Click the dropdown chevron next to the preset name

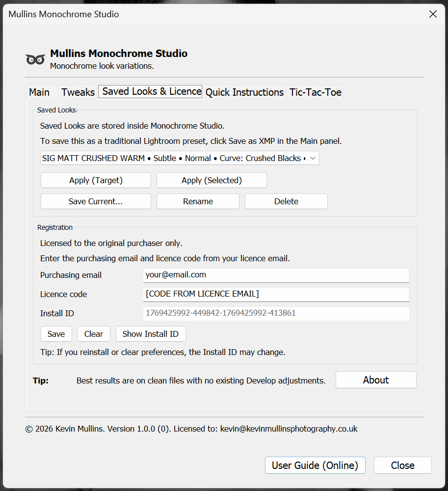(x=312, y=158)
